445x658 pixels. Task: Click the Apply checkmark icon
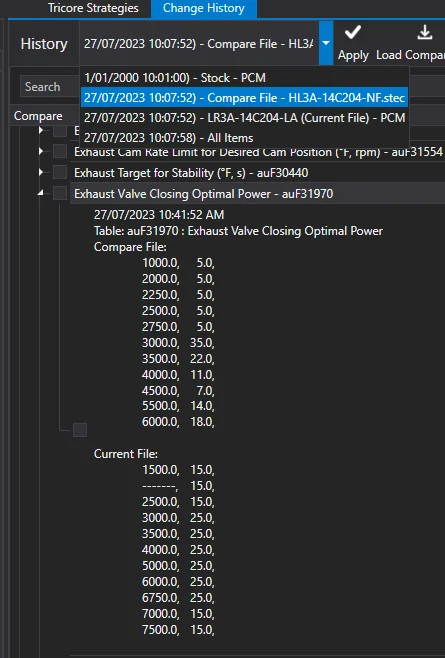coord(353,32)
